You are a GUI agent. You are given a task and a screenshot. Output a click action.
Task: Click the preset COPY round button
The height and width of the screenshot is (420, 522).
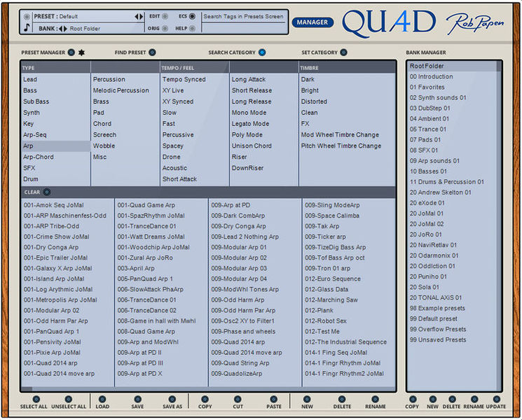tap(205, 399)
